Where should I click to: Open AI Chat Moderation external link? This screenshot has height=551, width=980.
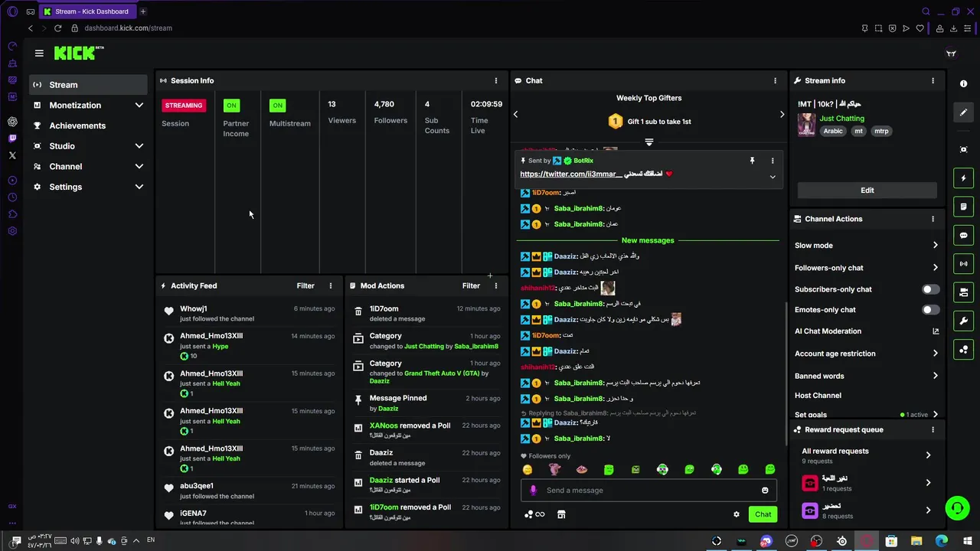pos(936,331)
